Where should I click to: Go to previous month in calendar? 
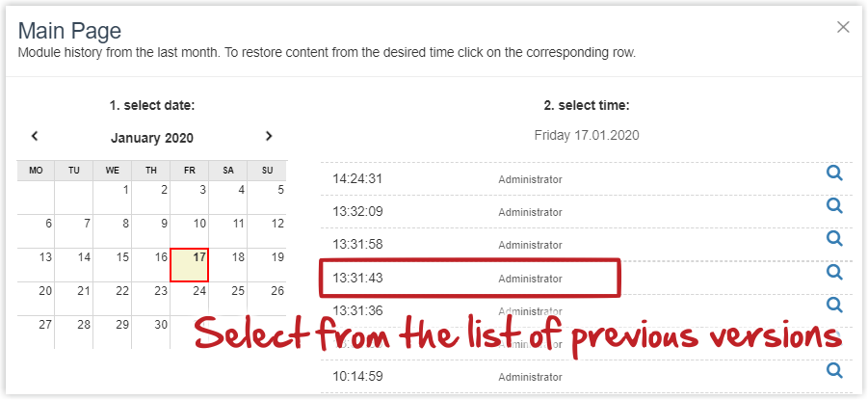click(35, 137)
